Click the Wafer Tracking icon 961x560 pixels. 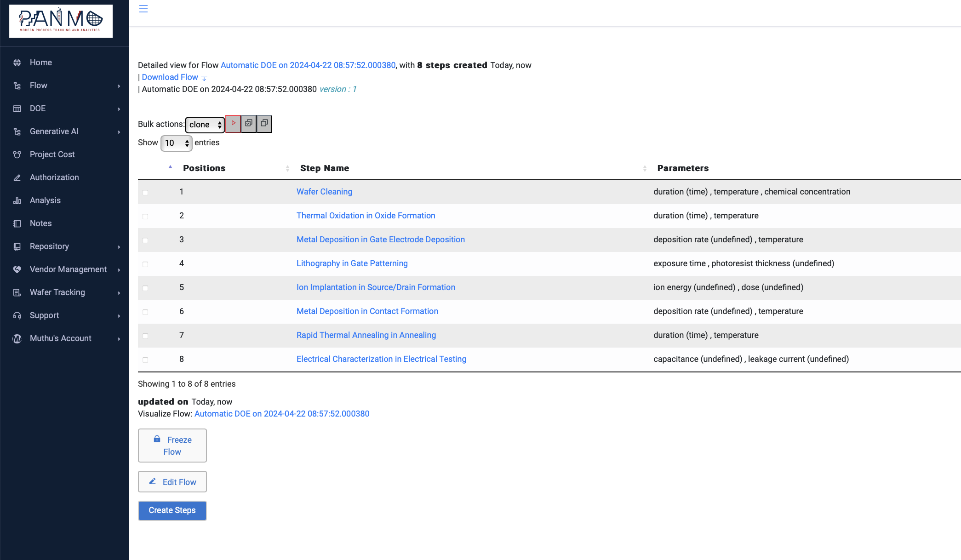point(17,292)
